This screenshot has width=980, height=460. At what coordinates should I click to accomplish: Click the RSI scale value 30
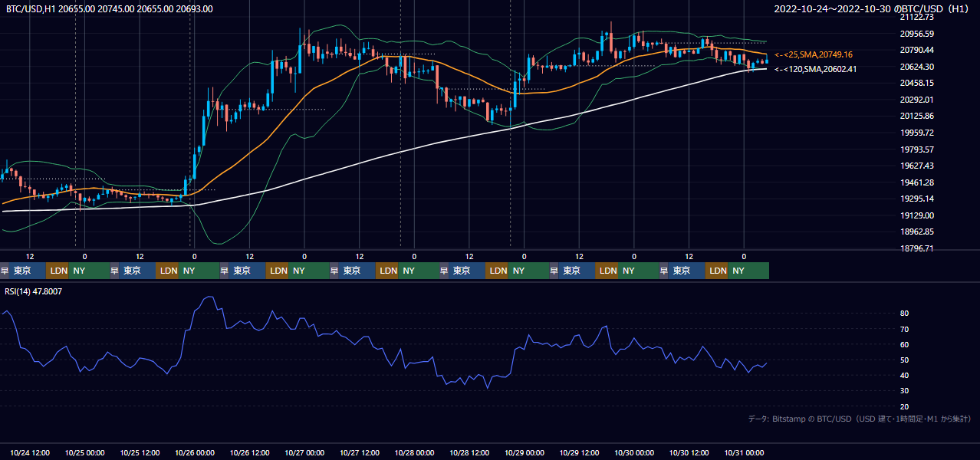(905, 391)
